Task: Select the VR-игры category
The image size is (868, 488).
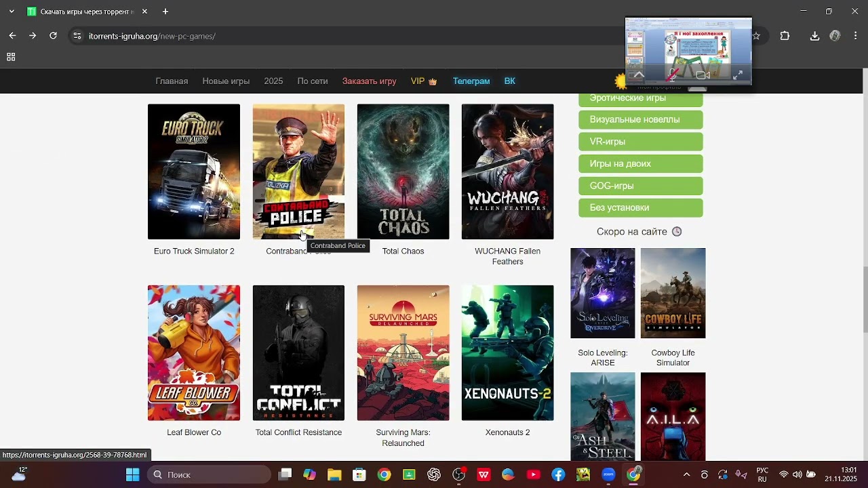Action: (x=641, y=142)
